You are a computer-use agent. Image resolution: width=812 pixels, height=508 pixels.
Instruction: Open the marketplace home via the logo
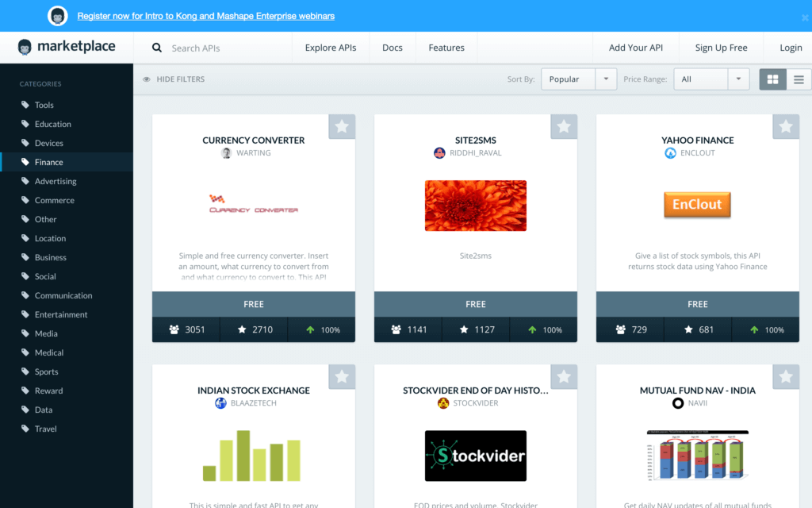pos(66,47)
